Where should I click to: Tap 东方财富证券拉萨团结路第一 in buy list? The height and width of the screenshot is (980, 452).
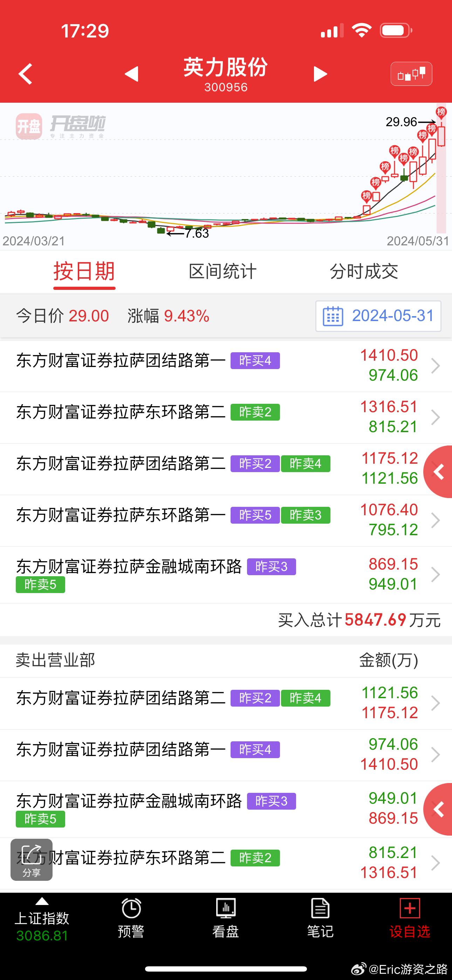click(121, 360)
